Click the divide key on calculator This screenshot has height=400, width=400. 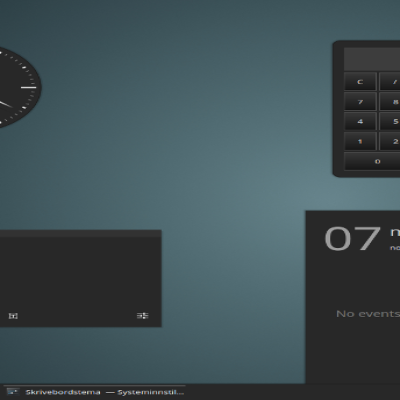click(x=389, y=82)
